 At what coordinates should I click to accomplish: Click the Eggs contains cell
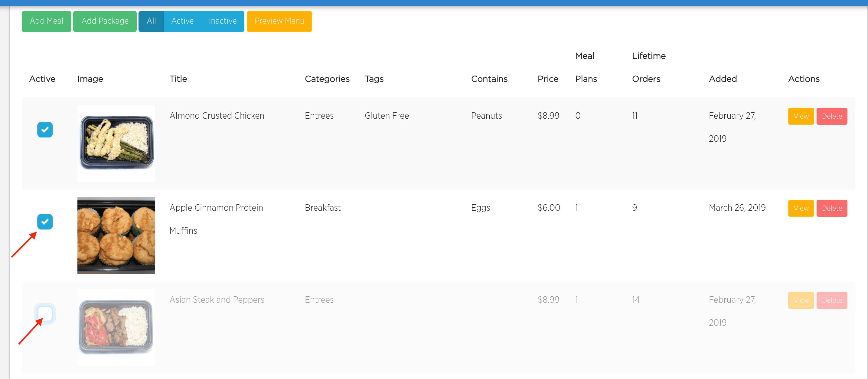pos(481,208)
